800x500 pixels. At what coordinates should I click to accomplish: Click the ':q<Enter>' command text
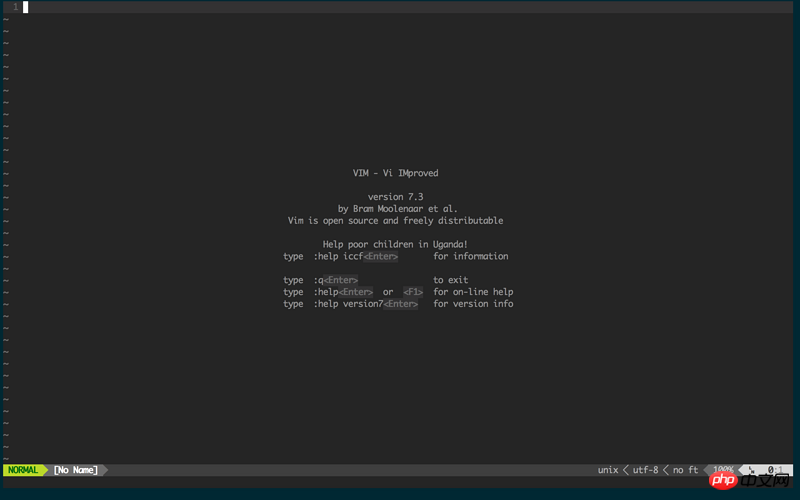click(336, 280)
